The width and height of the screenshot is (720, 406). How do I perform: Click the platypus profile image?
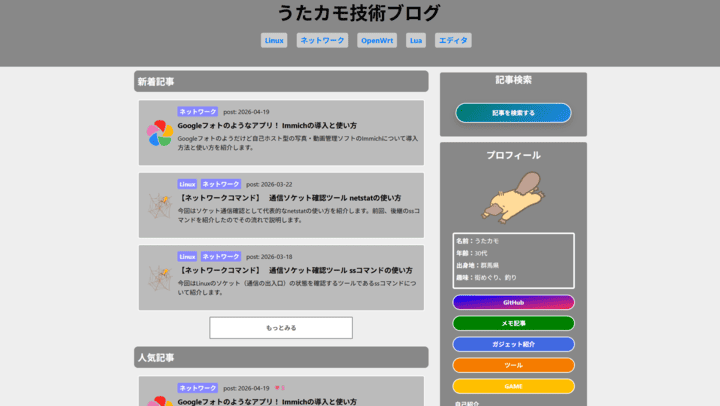513,197
